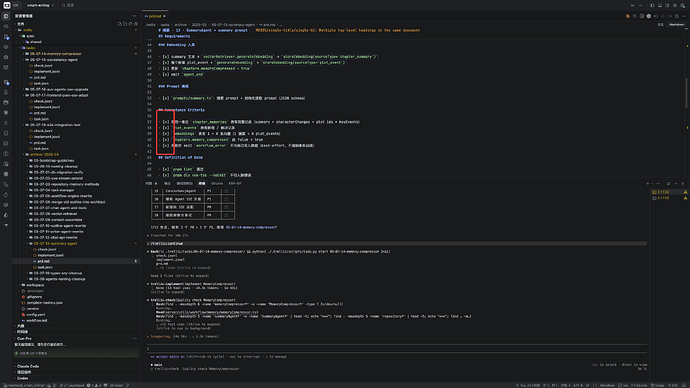This screenshot has height=388, width=690.
Task: Expand the workspace folder
Action: [x=35, y=285]
